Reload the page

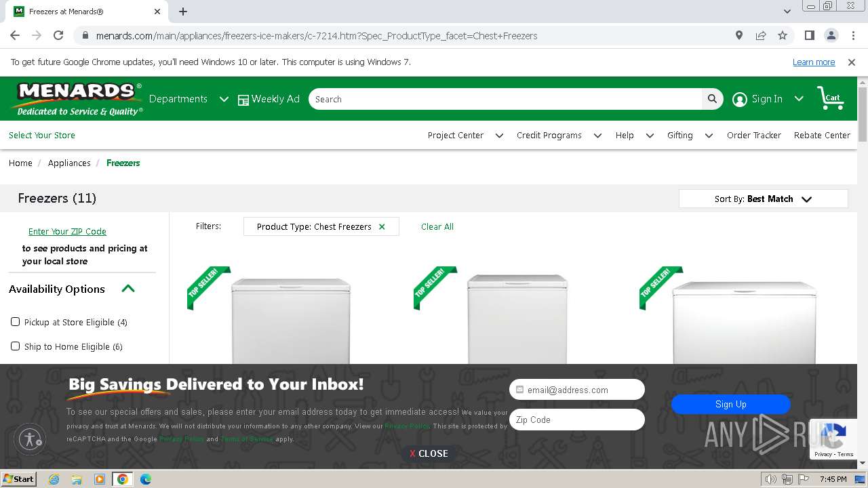point(58,35)
